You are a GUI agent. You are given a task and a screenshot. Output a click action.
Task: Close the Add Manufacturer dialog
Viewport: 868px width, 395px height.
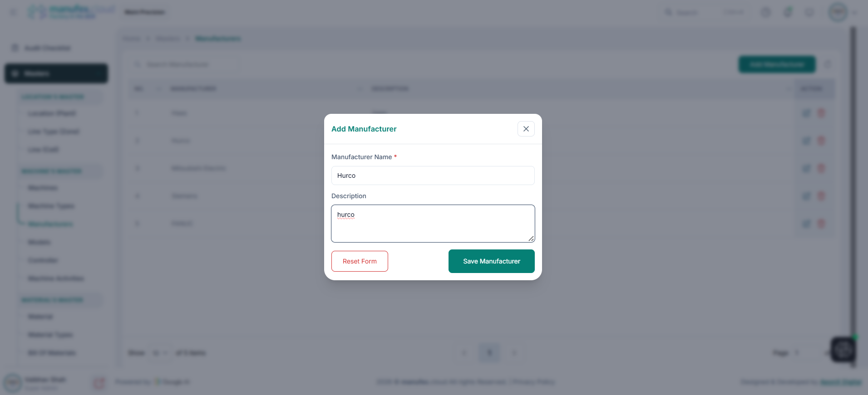tap(526, 129)
